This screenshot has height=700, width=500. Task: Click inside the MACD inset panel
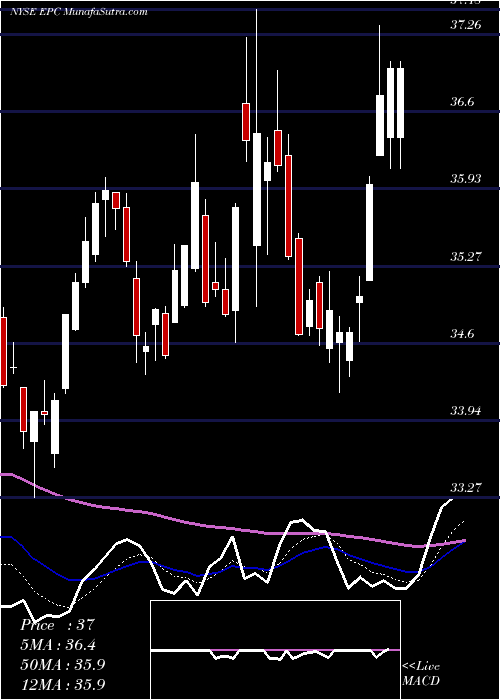coord(275,650)
